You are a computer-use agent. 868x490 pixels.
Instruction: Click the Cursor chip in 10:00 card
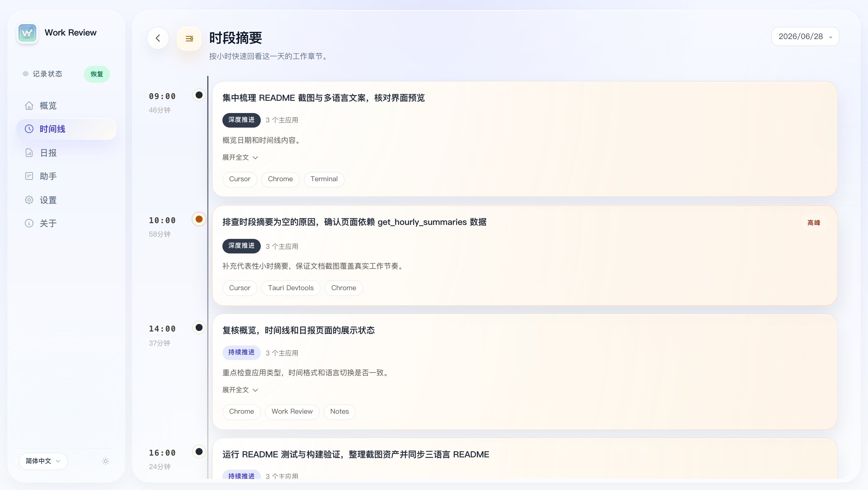pyautogui.click(x=240, y=288)
